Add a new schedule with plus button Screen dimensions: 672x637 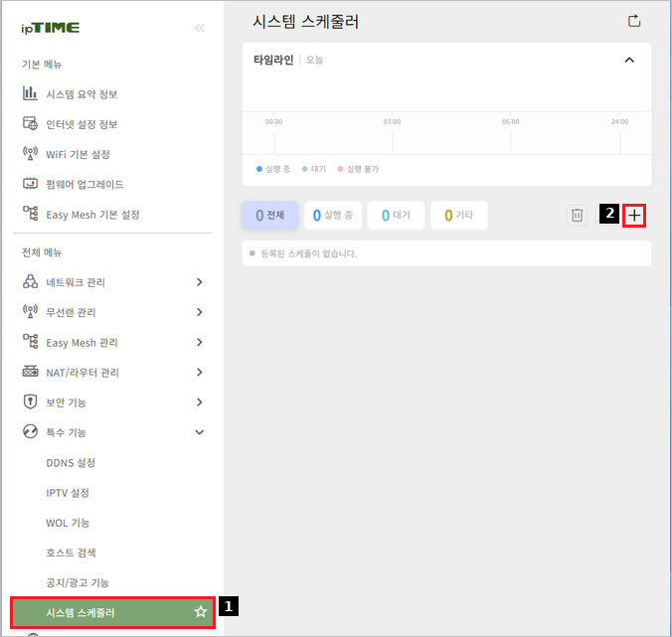(x=634, y=215)
